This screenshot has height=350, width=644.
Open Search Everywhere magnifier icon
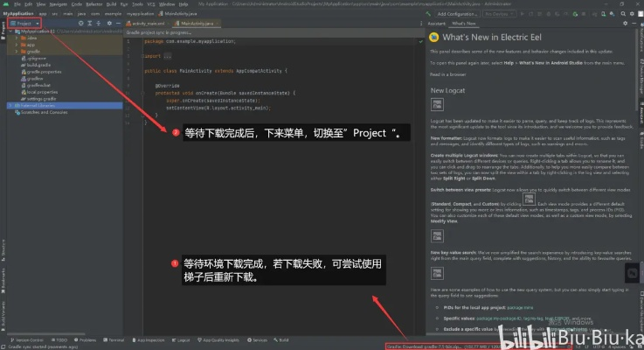coord(623,14)
